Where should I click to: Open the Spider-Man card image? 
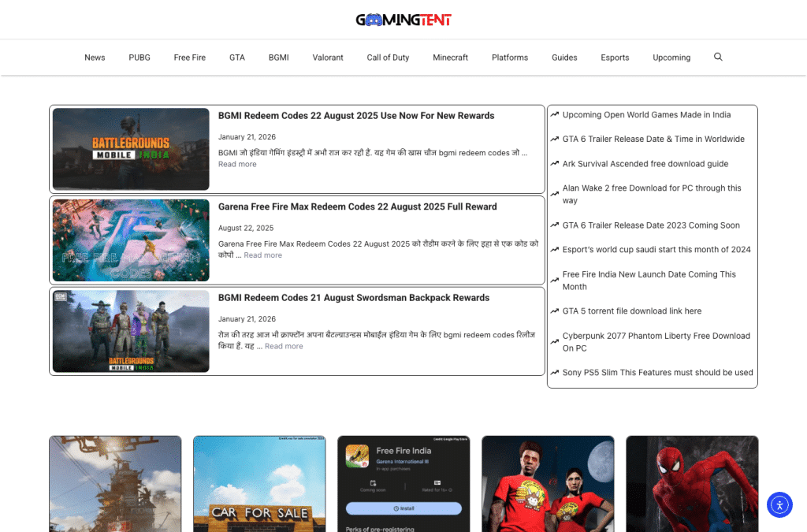692,484
